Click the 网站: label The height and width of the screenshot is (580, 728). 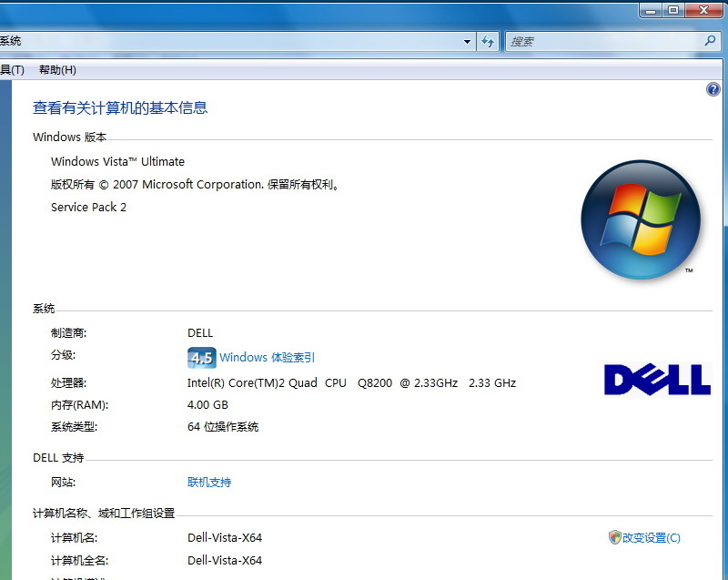[x=63, y=482]
